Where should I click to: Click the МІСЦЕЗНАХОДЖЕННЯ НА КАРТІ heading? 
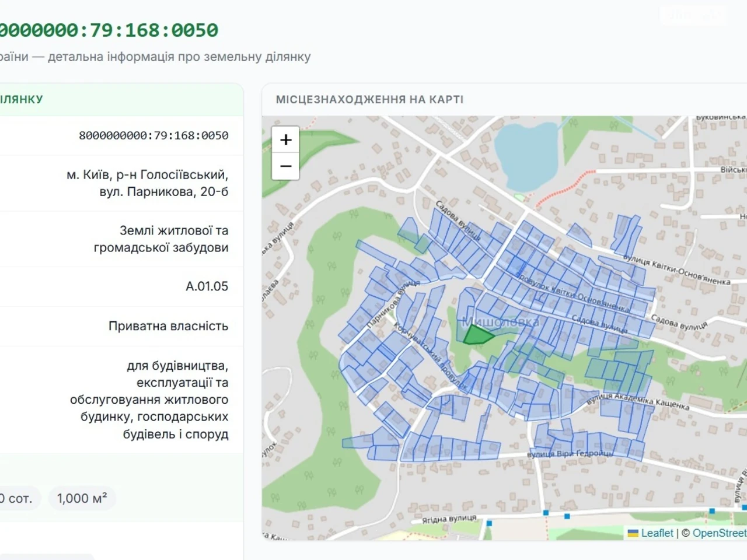[x=369, y=100]
